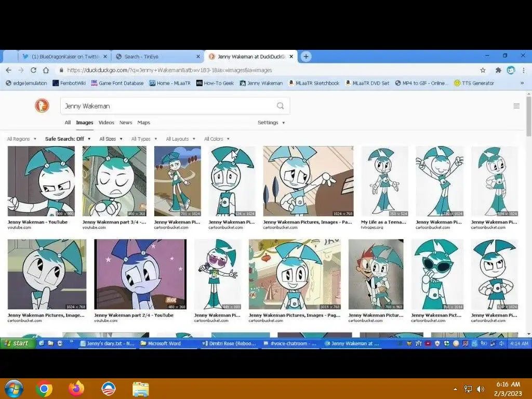This screenshot has height=399, width=532.
Task: Open the MLaaTR Sketchbook bookmark
Action: [x=314, y=83]
